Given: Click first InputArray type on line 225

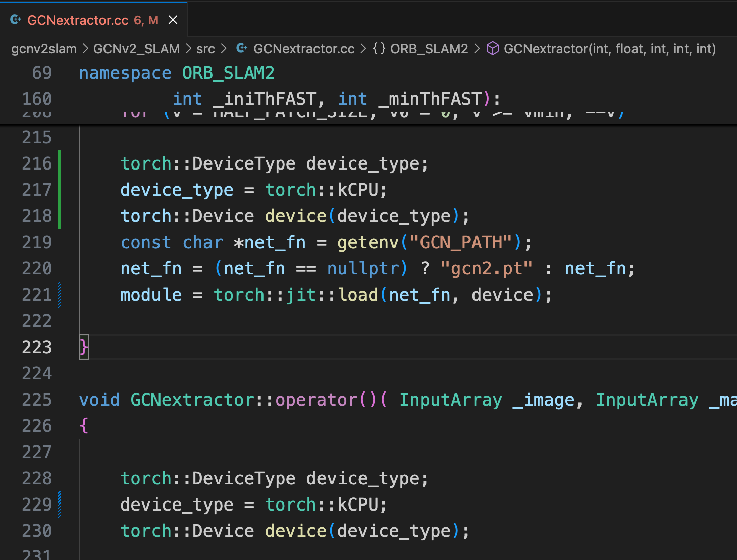Looking at the screenshot, I should 451,400.
